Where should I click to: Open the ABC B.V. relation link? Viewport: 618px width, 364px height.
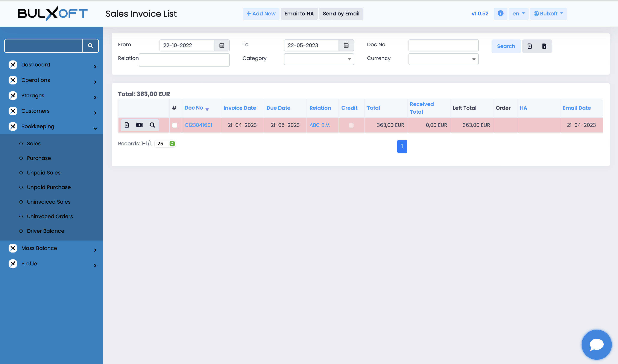[320, 125]
